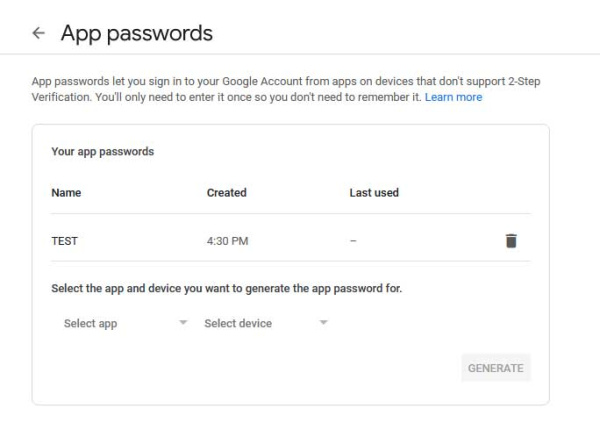Click the Created column header
Image resolution: width=600 pixels, height=430 pixels.
pyautogui.click(x=227, y=192)
